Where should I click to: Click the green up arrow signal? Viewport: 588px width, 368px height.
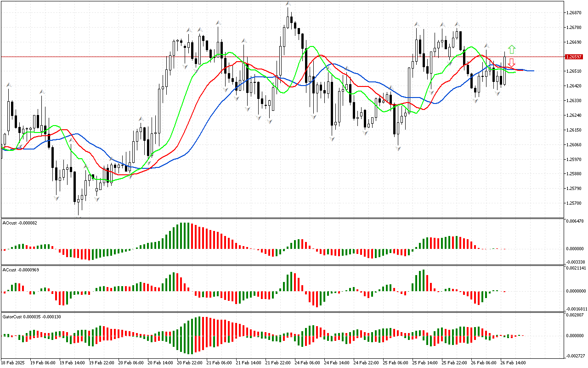click(511, 49)
